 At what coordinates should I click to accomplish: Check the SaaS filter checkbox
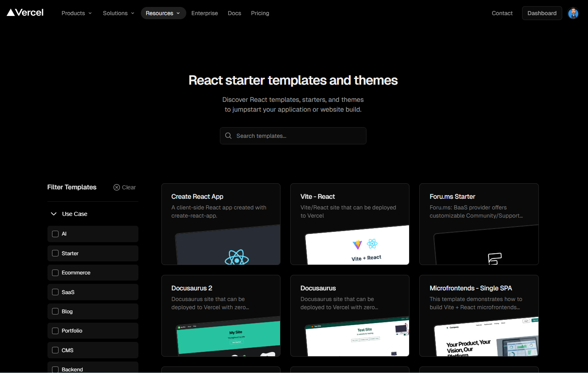point(55,292)
